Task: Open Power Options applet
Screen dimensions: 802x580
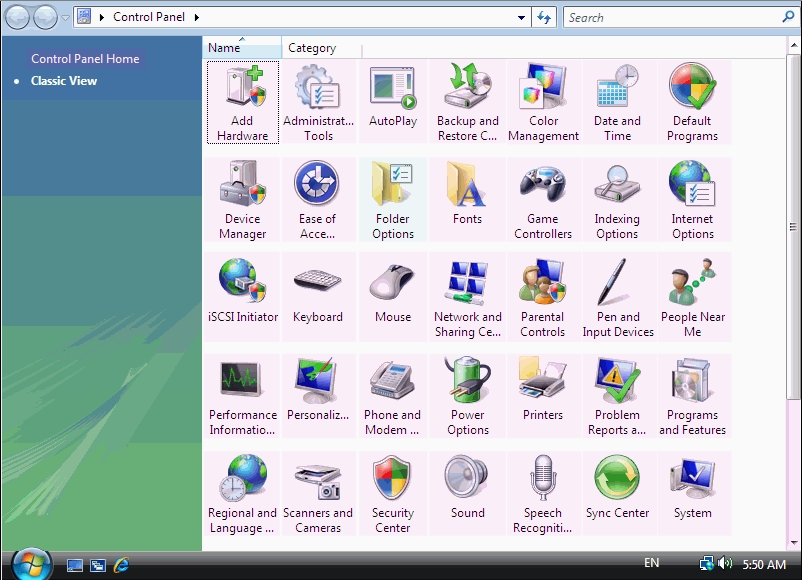Action: (467, 395)
